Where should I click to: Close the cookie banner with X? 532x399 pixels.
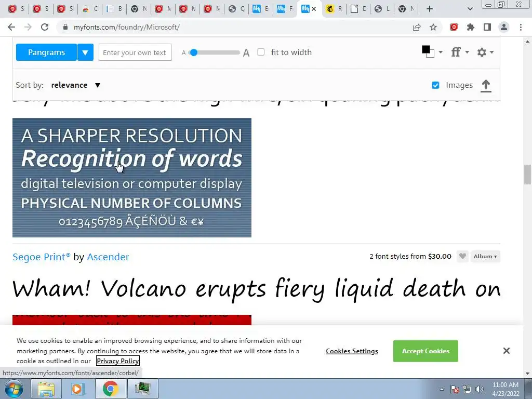pos(506,351)
